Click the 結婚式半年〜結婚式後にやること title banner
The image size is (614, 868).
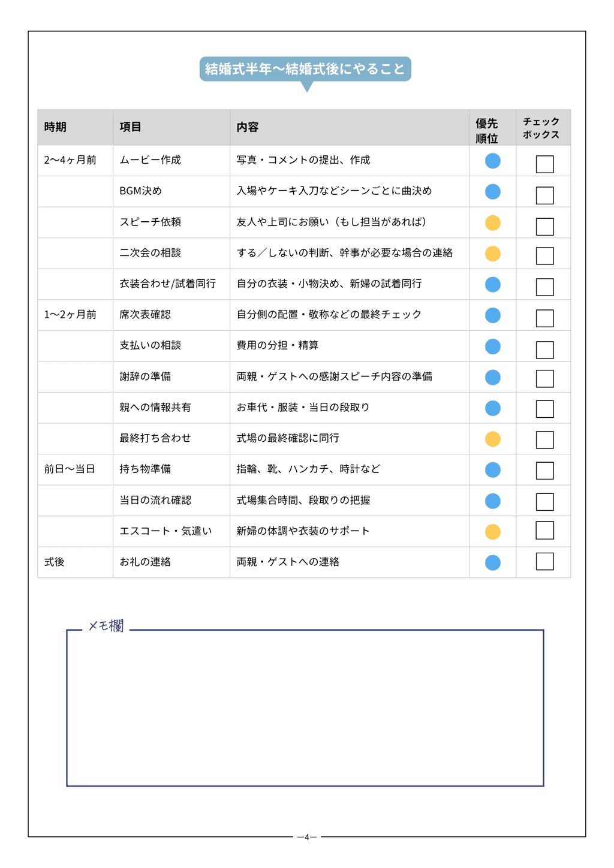305,69
